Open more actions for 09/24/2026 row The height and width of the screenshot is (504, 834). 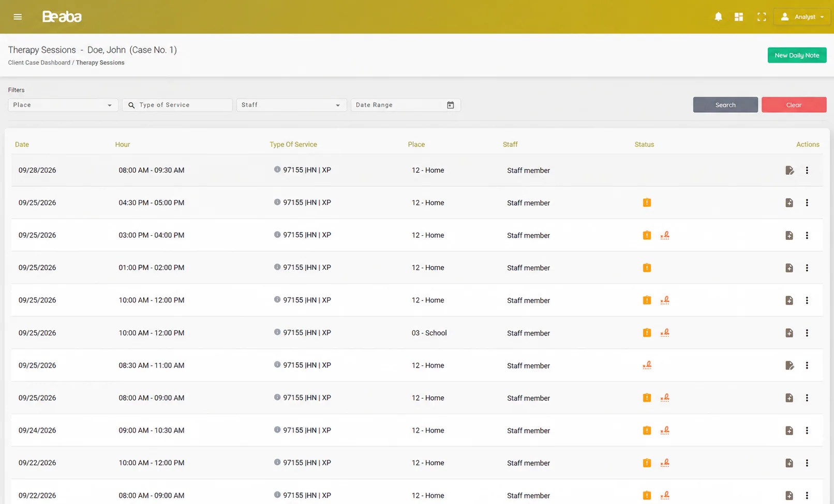tap(807, 431)
